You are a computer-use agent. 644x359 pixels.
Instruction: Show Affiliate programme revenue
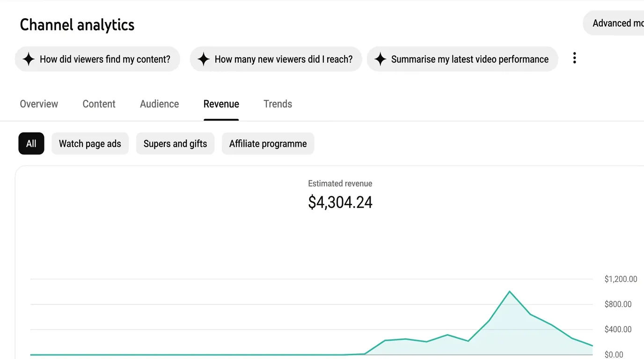point(268,144)
